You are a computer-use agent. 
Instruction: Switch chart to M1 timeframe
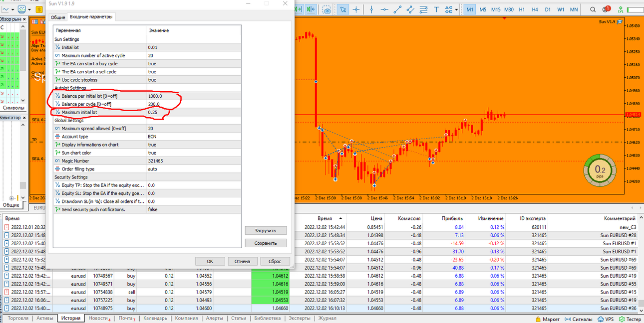click(x=470, y=9)
